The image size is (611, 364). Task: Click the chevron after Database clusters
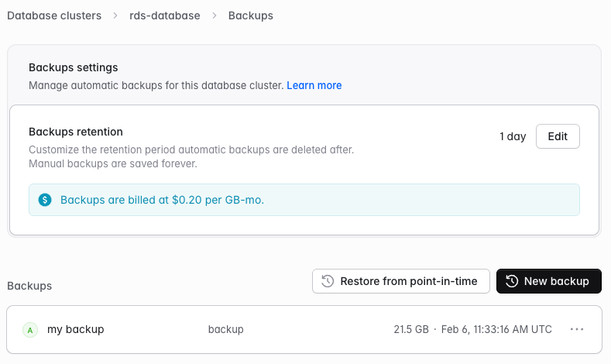coord(115,15)
